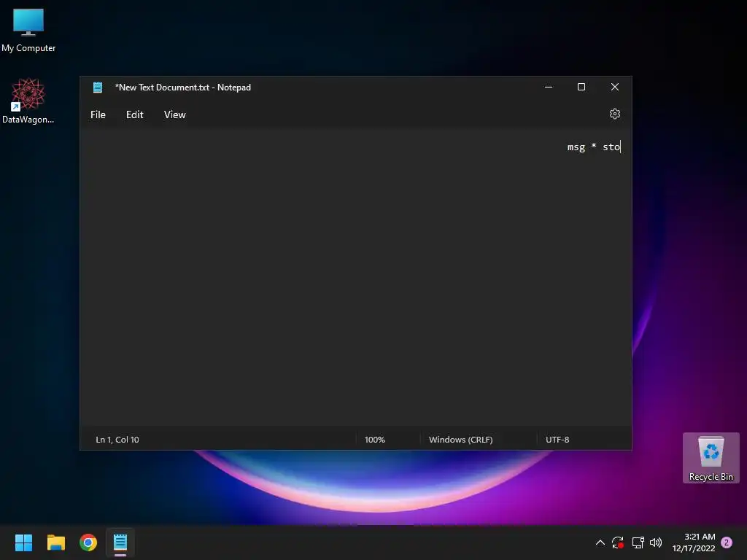Viewport: 747px width, 560px height.
Task: Select the My Computer desktop icon
Action: click(28, 31)
